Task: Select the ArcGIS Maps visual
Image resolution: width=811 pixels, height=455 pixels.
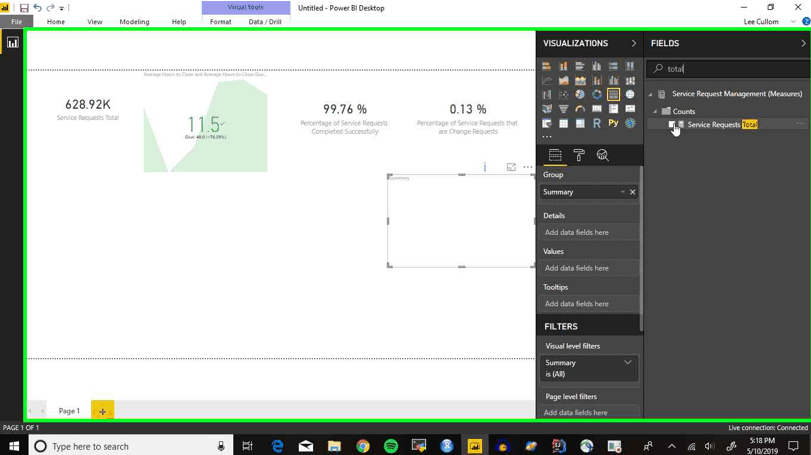Action: pos(630,123)
